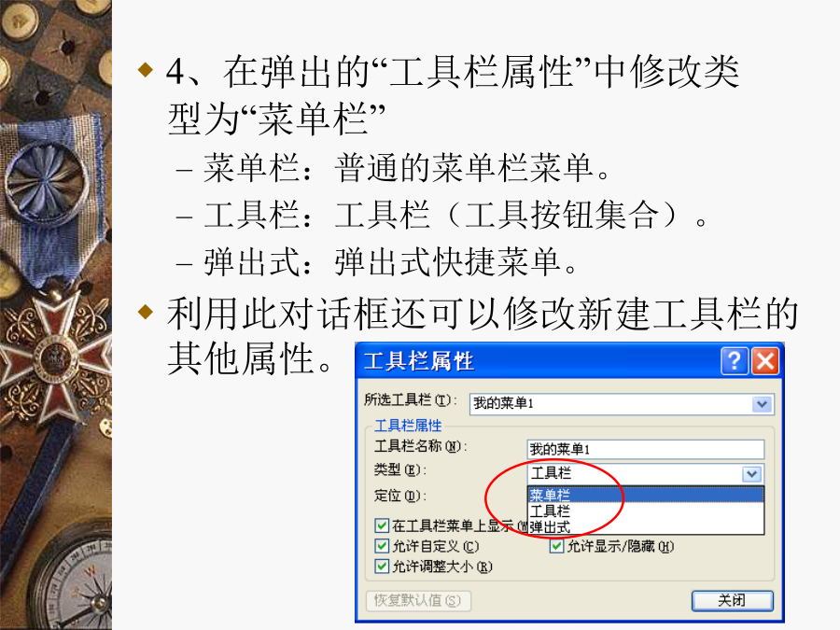Click the 关闭 button
This screenshot has width=840, height=630.
[x=733, y=600]
